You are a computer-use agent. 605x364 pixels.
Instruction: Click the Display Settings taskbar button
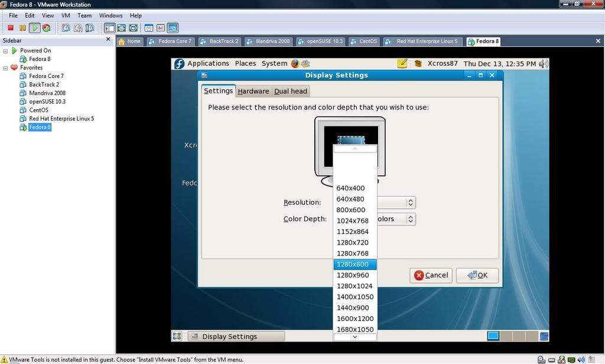pos(236,337)
